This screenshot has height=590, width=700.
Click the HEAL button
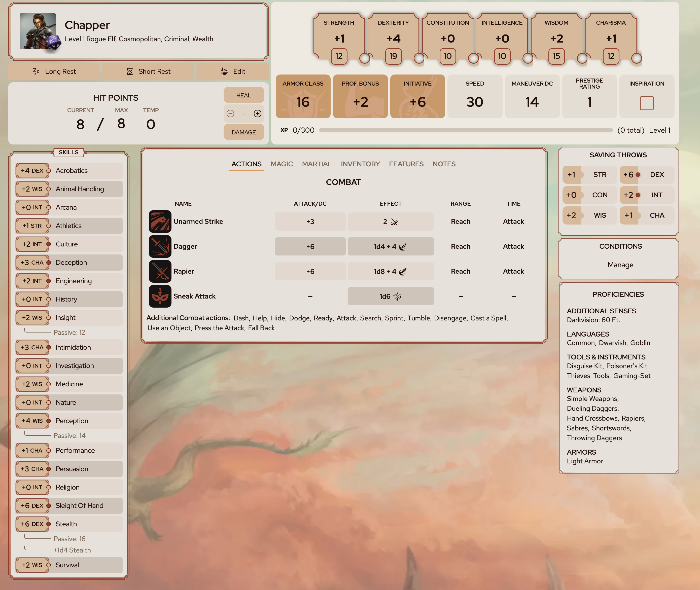pyautogui.click(x=243, y=95)
